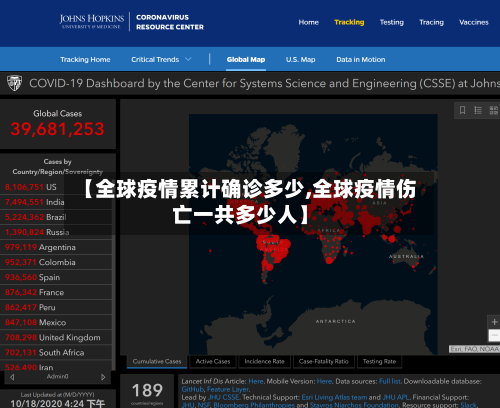Open the Mobile Version 'Here' link
The height and width of the screenshot is (408, 500).
[x=324, y=381]
